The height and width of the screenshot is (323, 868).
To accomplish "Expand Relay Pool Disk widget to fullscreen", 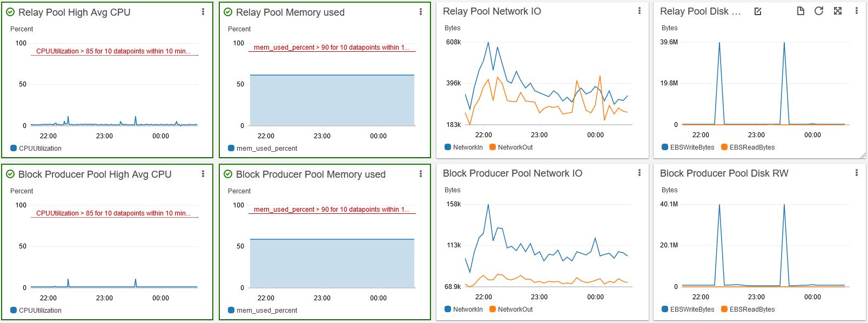I will point(838,11).
